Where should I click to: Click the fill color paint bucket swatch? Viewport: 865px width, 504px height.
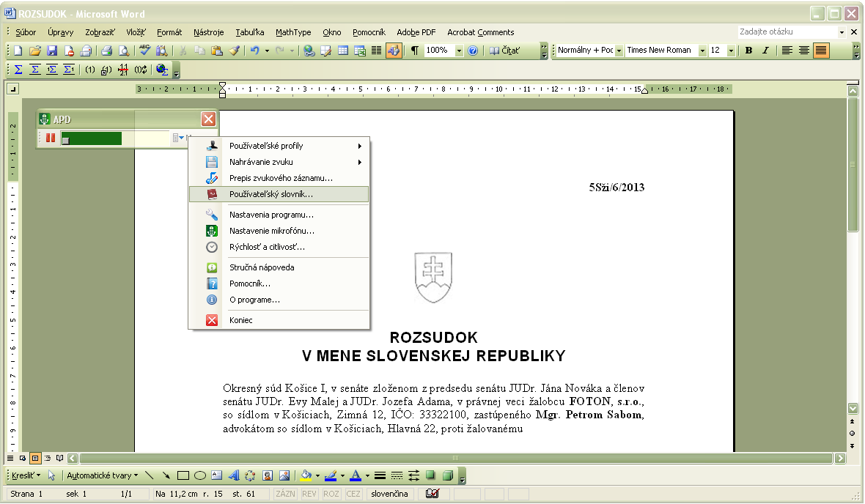[306, 475]
